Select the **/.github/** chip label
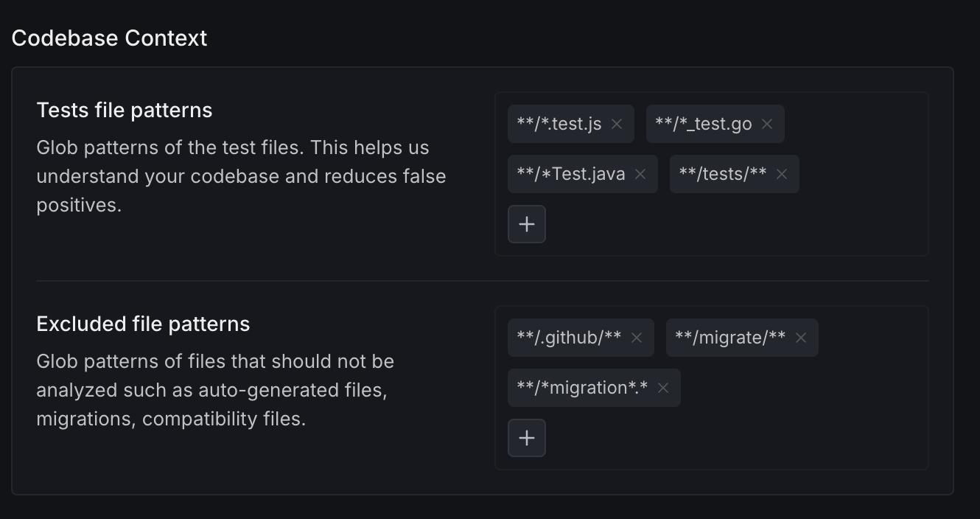The image size is (980, 519). [569, 338]
